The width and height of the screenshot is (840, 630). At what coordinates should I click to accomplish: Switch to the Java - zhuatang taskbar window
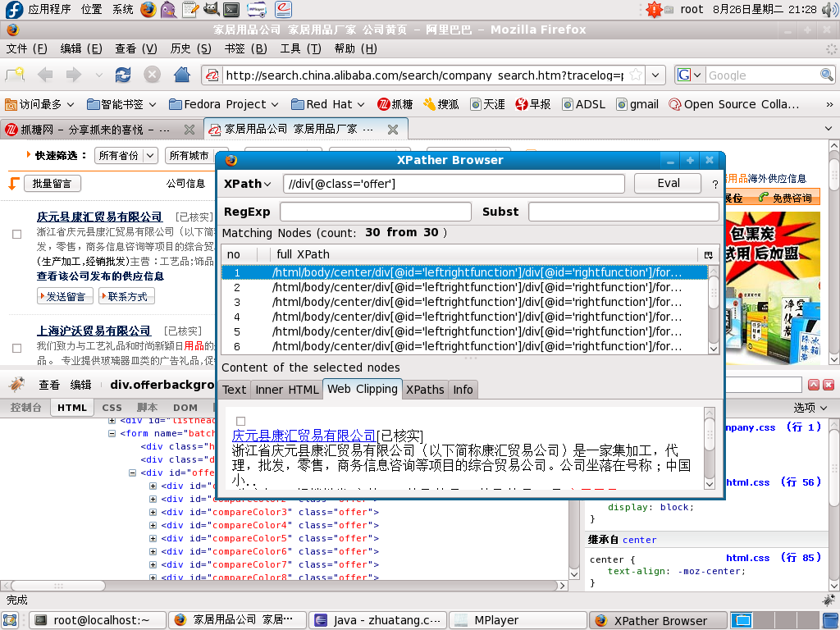[x=377, y=620]
